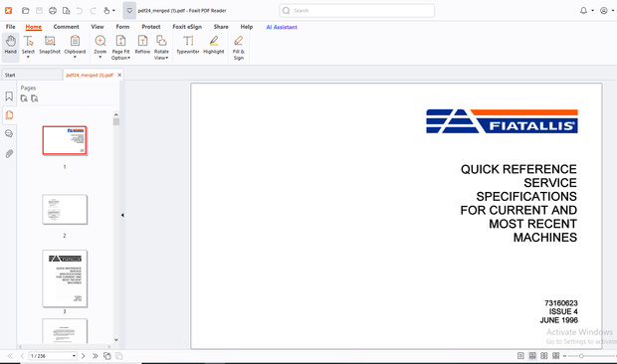Adjust the zoom slider handle
This screenshot has height=364, width=617.
(x=581, y=356)
